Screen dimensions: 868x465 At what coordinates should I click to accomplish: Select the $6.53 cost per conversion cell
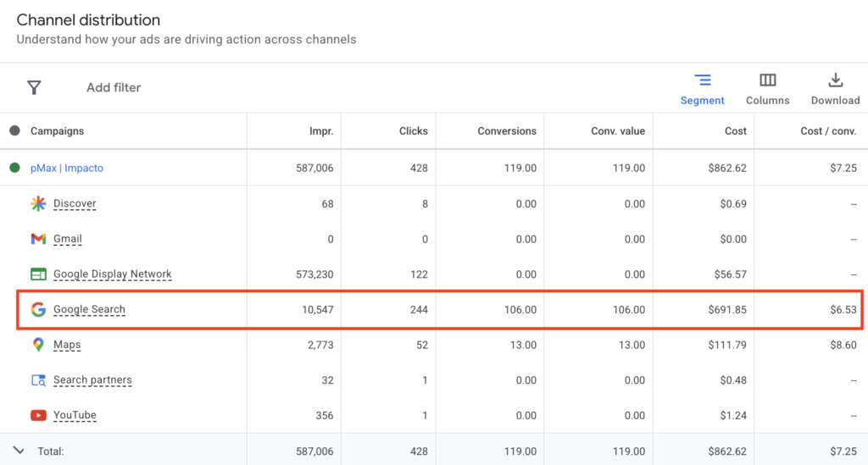coord(843,310)
